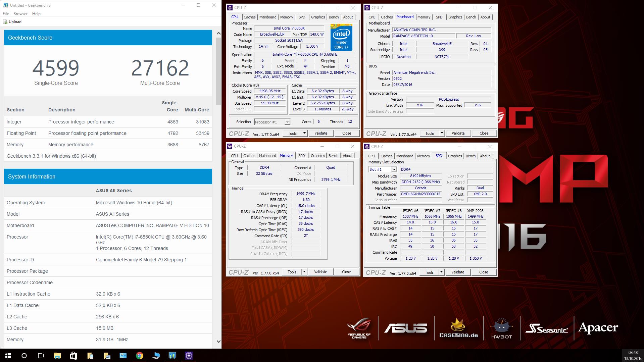Switch to Mainboard tab in SPD window
Image resolution: width=644 pixels, height=362 pixels.
[x=405, y=156]
